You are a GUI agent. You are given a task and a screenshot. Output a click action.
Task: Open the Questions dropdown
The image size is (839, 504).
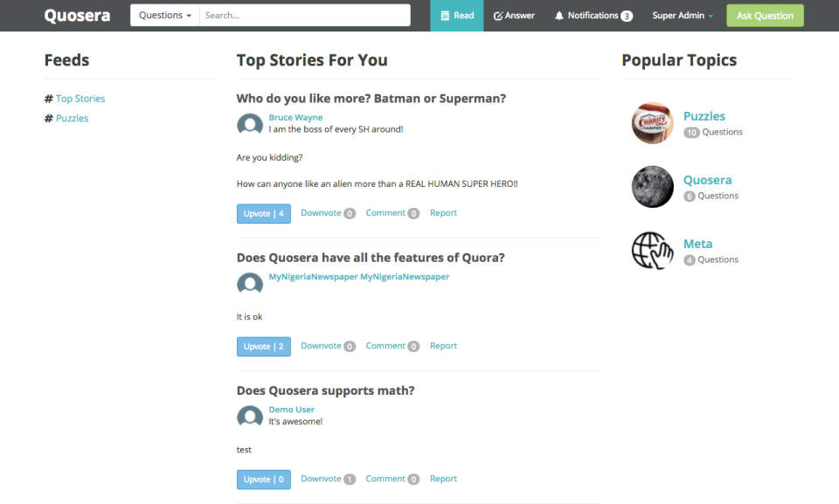click(x=164, y=15)
